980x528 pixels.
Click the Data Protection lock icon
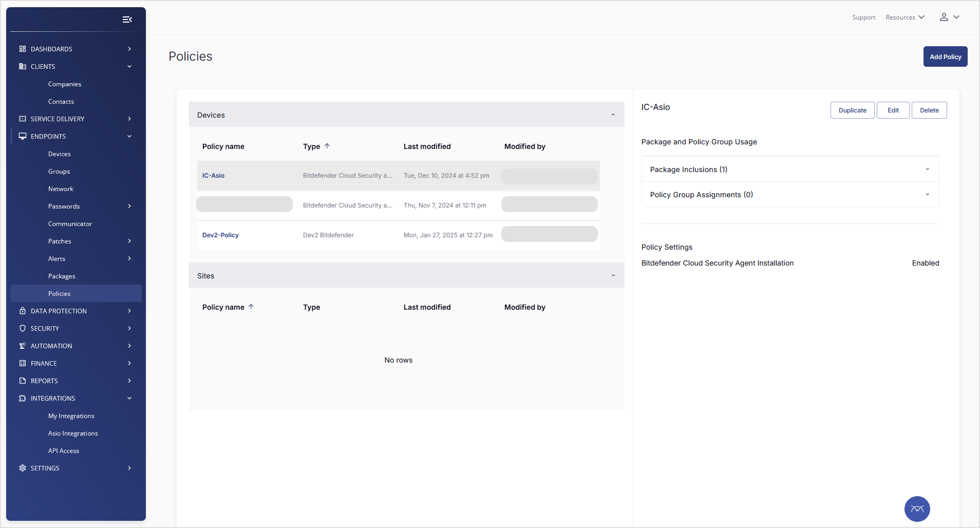(23, 311)
